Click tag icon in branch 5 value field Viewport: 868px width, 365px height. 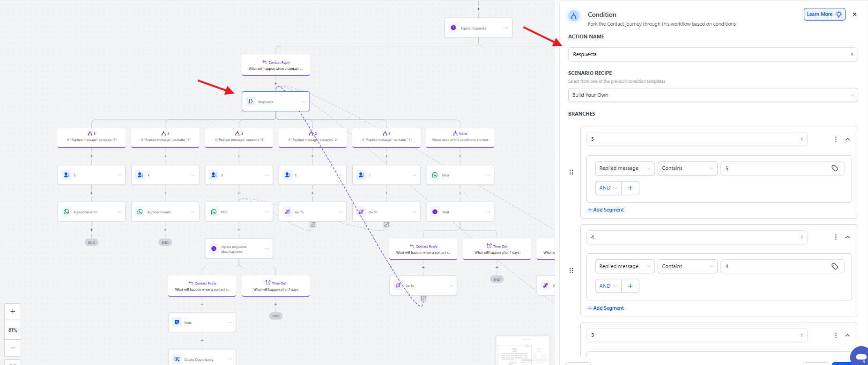tap(834, 168)
